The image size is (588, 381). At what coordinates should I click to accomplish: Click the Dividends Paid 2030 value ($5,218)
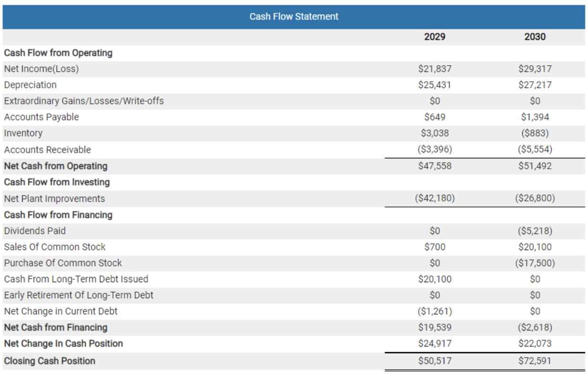coord(534,231)
